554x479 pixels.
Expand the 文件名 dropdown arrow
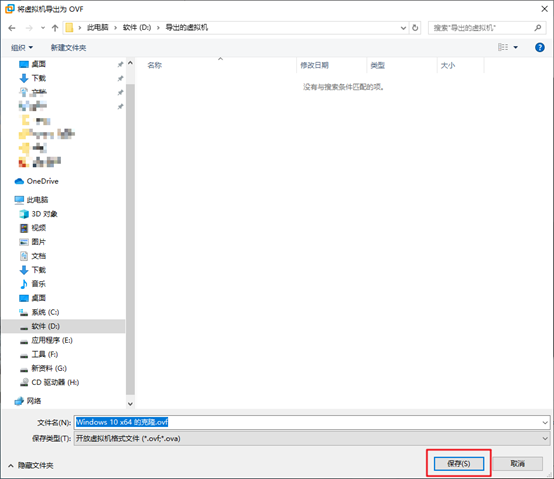(545, 422)
